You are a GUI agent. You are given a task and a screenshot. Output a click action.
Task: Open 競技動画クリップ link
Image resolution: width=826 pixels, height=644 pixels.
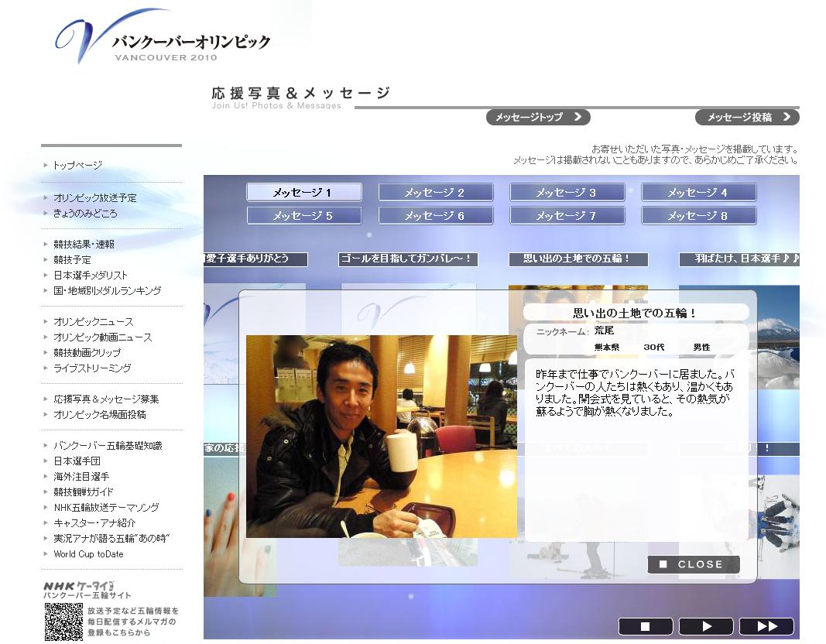click(87, 353)
